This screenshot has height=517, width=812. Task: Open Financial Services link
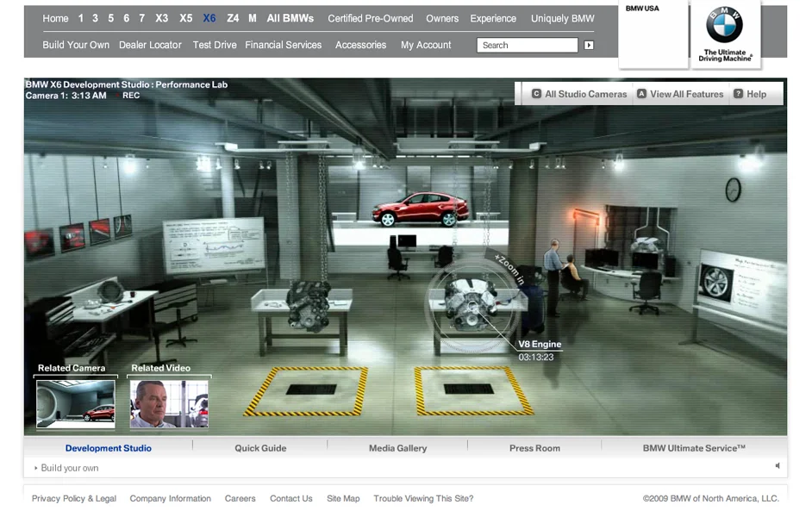(284, 45)
